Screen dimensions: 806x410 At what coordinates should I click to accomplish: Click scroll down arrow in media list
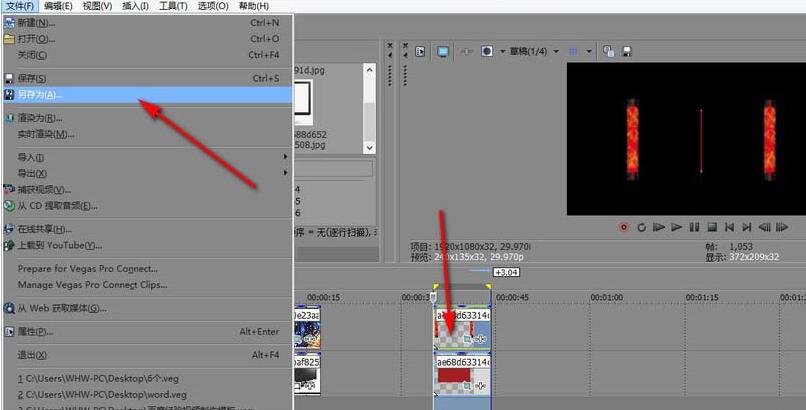pos(369,147)
